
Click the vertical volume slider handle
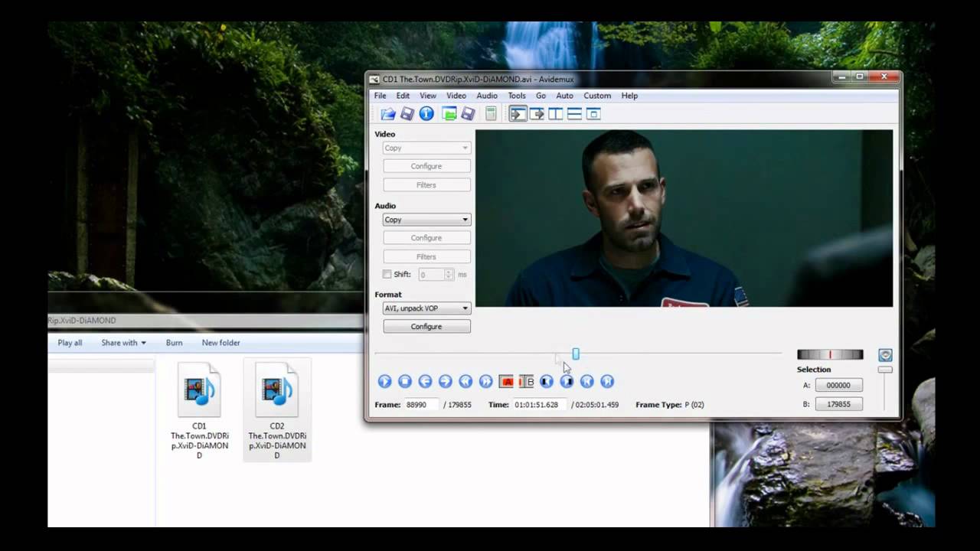pos(885,370)
